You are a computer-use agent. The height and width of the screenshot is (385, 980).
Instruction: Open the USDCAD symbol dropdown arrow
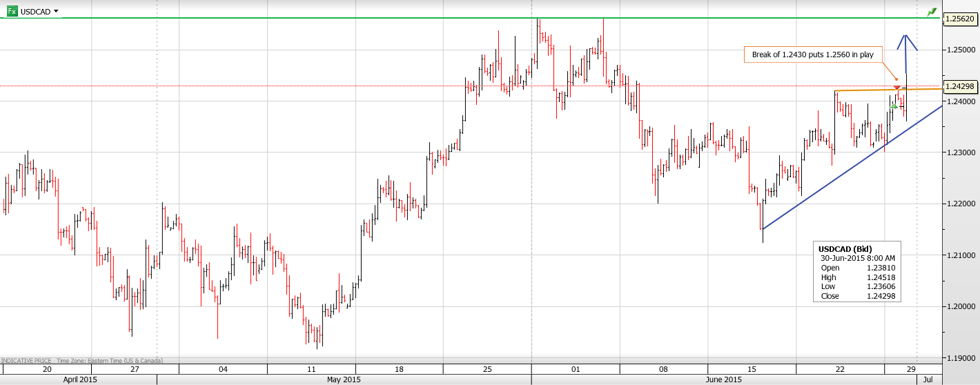click(56, 12)
